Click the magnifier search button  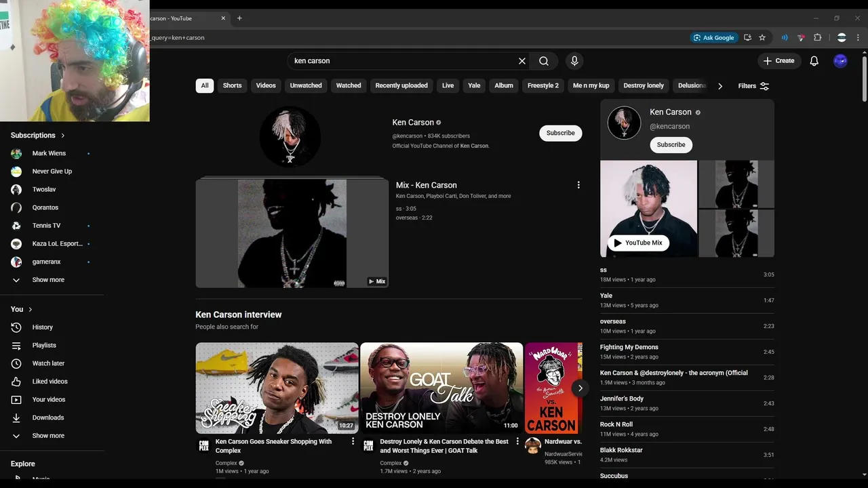pyautogui.click(x=544, y=61)
